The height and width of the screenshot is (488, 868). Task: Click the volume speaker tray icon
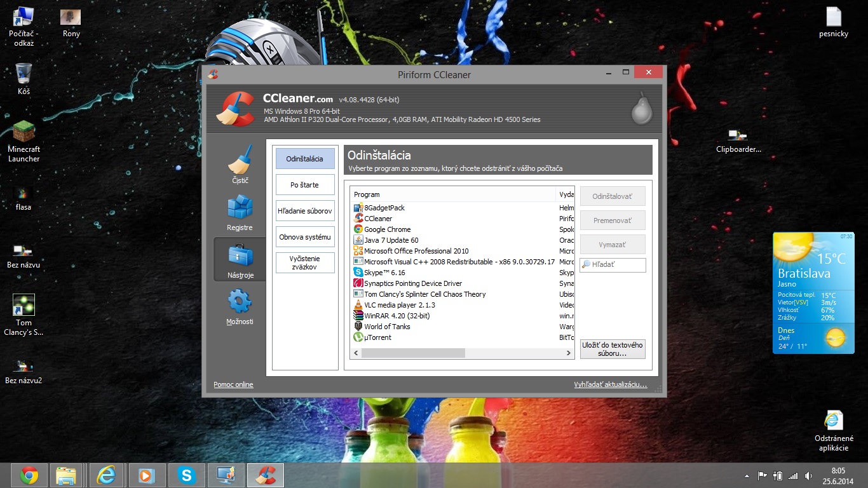click(x=808, y=475)
